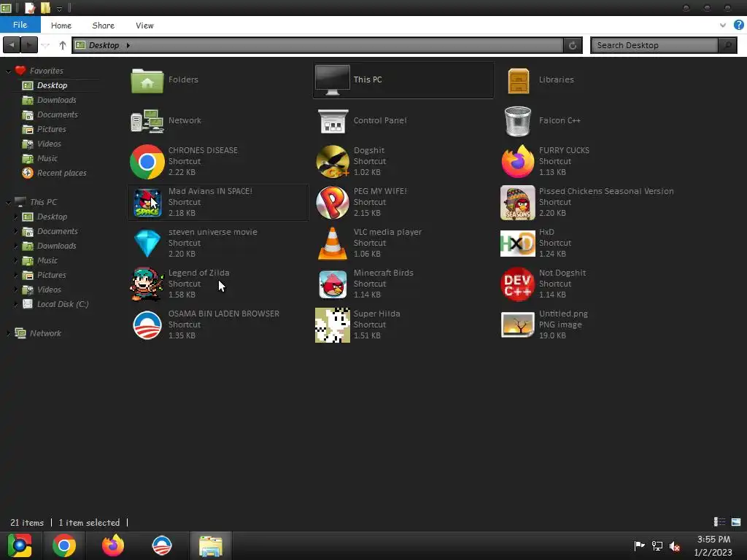The width and height of the screenshot is (747, 560).
Task: Select the PEG MY WIFE! shortcut icon
Action: pos(333,203)
